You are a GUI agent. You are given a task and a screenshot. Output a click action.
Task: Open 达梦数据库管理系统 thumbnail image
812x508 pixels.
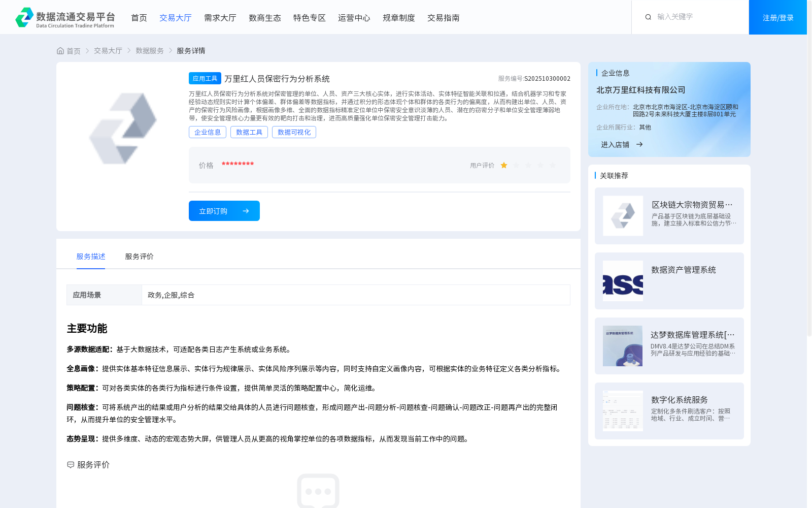623,346
